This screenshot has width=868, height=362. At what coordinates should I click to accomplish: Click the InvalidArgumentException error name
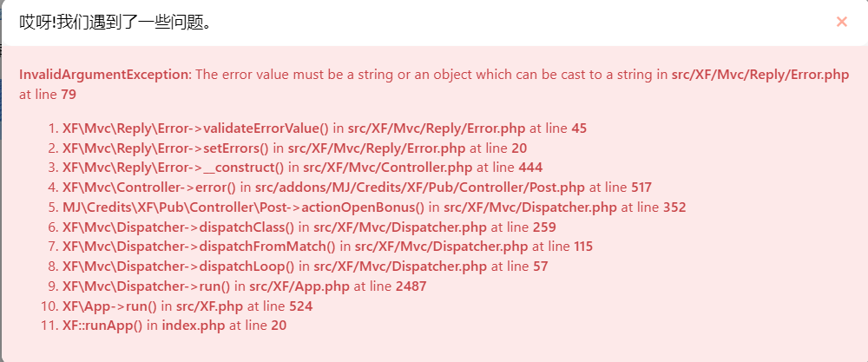pos(104,75)
